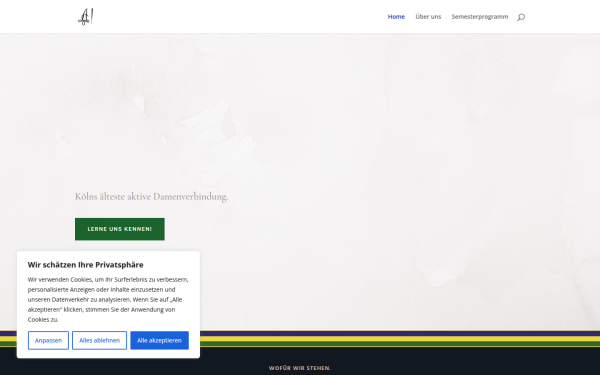Click the heading Wir schätzen Ihre Privatsphäre

(x=85, y=265)
